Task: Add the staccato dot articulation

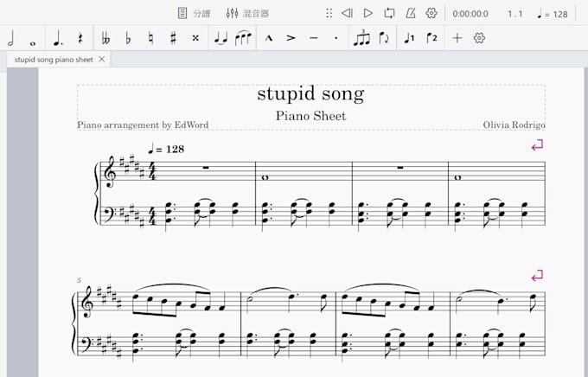Action: 336,38
